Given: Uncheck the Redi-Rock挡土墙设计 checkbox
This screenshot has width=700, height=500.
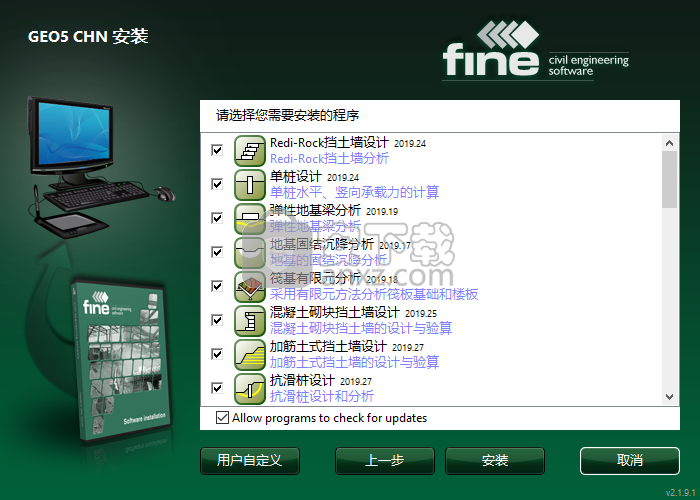Looking at the screenshot, I should (217, 150).
